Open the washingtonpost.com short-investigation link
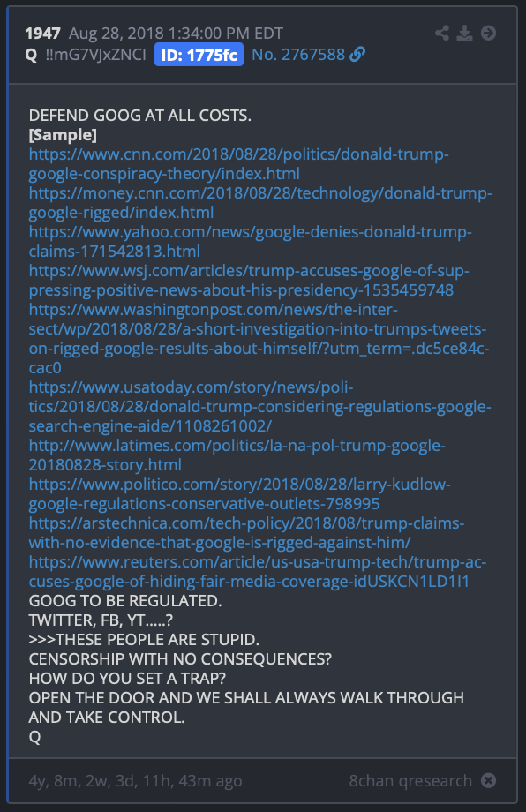The width and height of the screenshot is (526, 812). coord(259,339)
